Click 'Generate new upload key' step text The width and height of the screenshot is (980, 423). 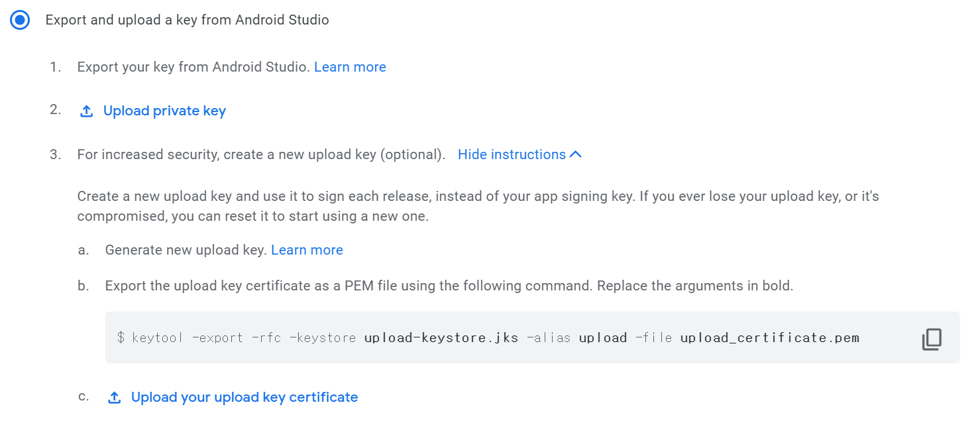[x=186, y=250]
